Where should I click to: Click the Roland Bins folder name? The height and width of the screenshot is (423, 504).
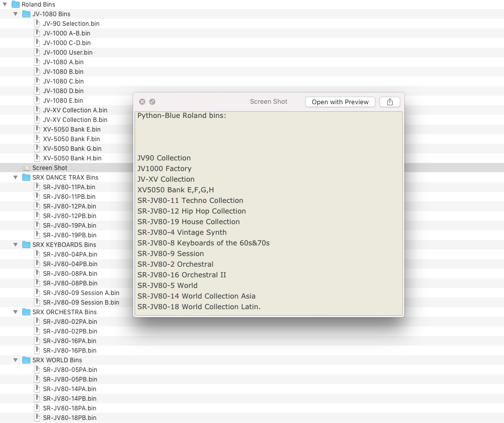tap(38, 5)
